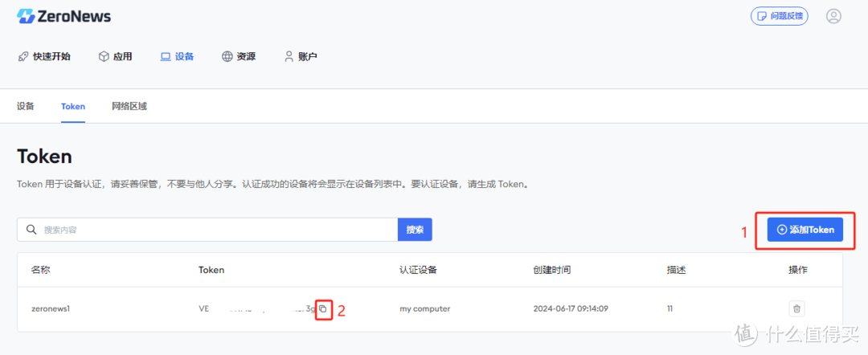Open the 资源 navigation item
The image size is (868, 355).
(239, 56)
